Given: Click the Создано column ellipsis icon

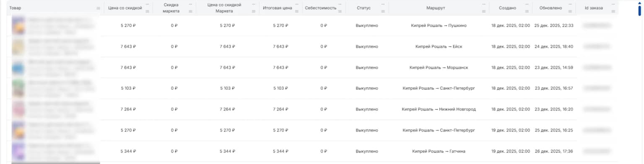Looking at the screenshot, I should (x=527, y=5).
